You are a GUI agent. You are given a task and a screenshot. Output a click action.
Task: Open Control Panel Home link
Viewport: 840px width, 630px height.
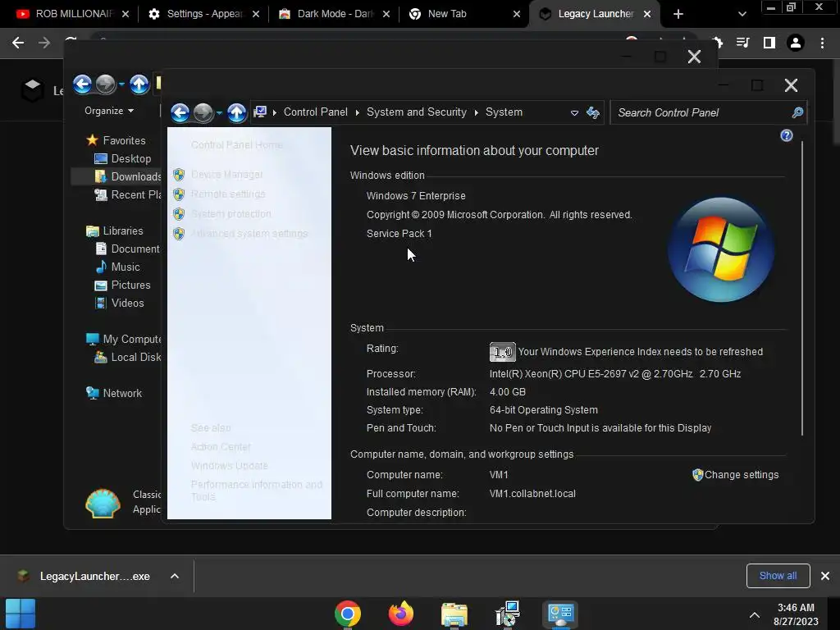pyautogui.click(x=236, y=144)
